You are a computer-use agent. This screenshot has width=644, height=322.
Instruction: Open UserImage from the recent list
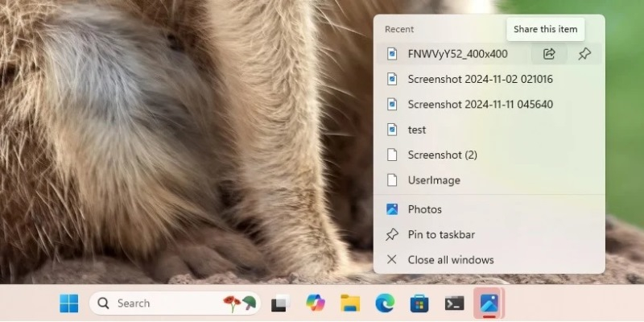pyautogui.click(x=434, y=180)
